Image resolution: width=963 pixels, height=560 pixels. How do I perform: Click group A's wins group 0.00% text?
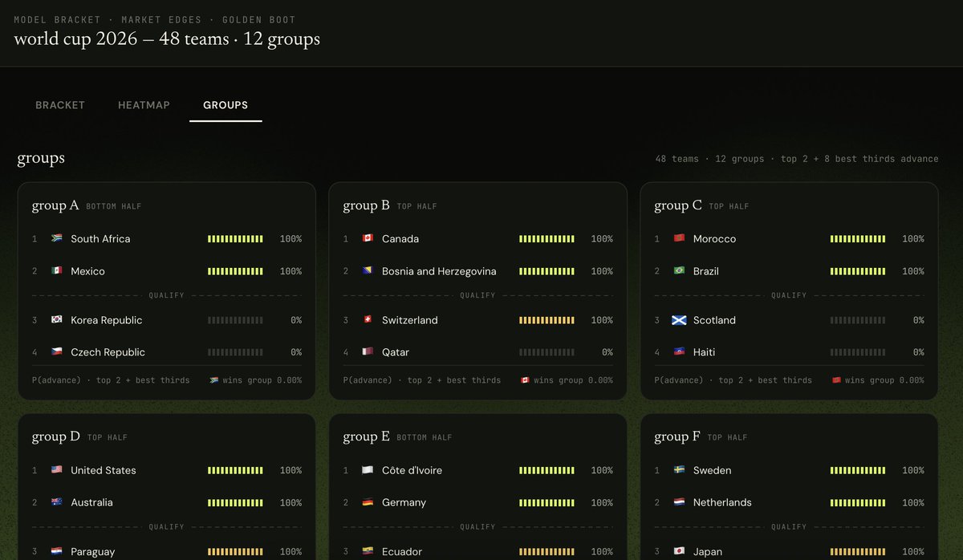tap(262, 380)
